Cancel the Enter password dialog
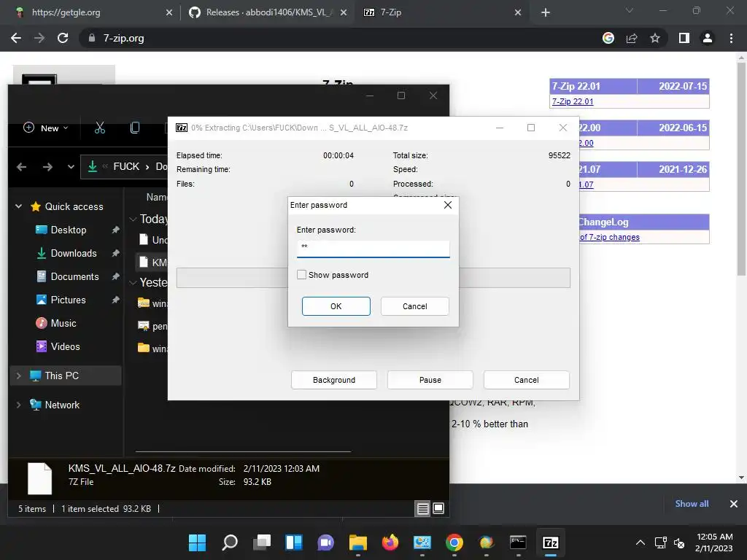Image resolution: width=747 pixels, height=560 pixels. tap(414, 306)
